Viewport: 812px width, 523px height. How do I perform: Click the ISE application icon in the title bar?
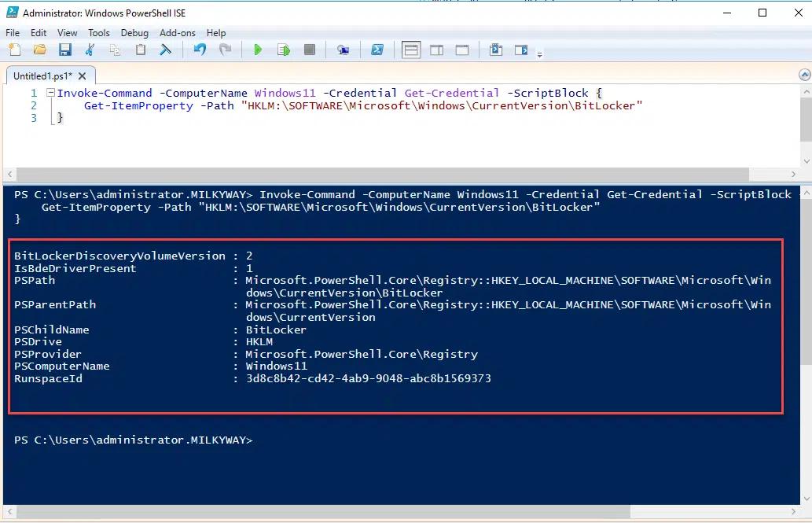click(13, 13)
